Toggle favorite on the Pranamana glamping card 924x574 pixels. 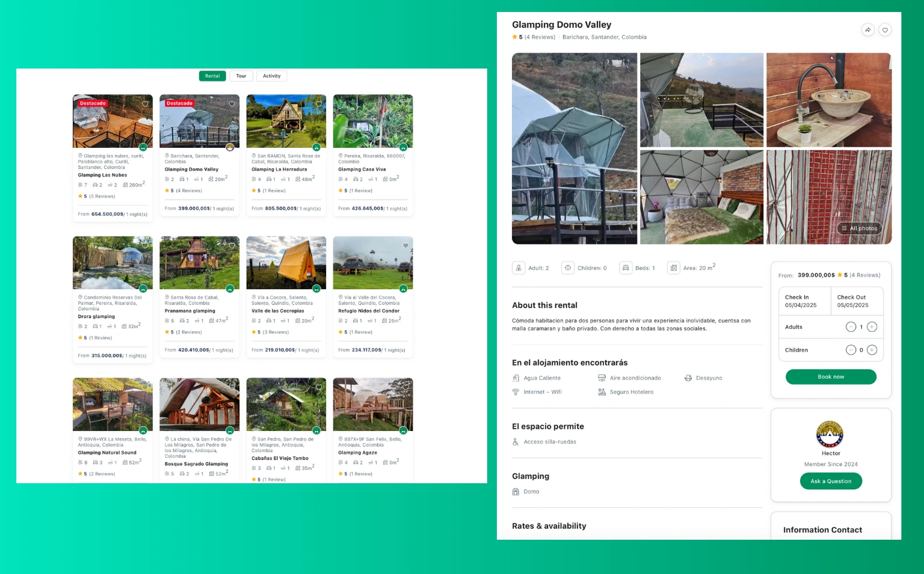coord(232,245)
